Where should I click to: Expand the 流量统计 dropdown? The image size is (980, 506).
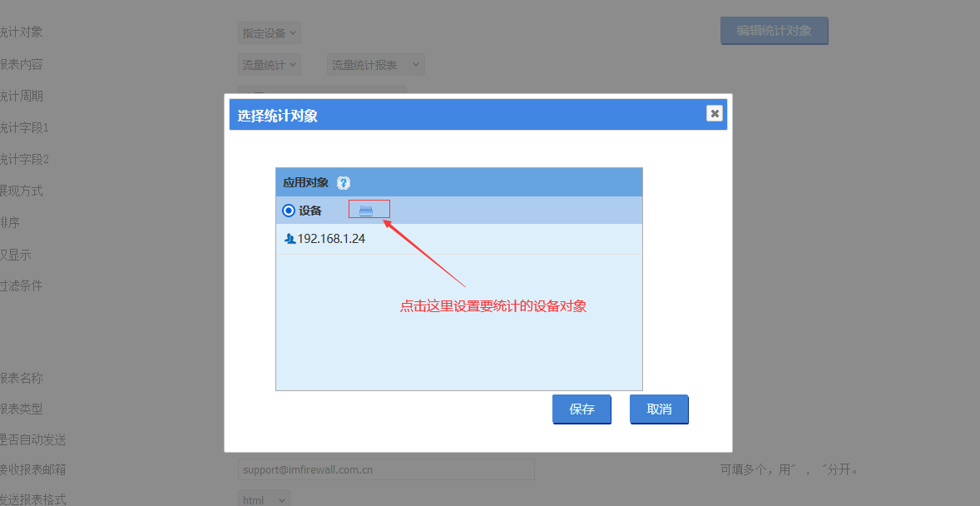coord(269,65)
